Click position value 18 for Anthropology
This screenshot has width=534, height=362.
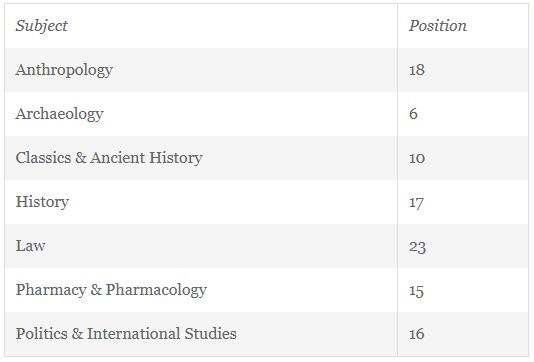click(417, 70)
